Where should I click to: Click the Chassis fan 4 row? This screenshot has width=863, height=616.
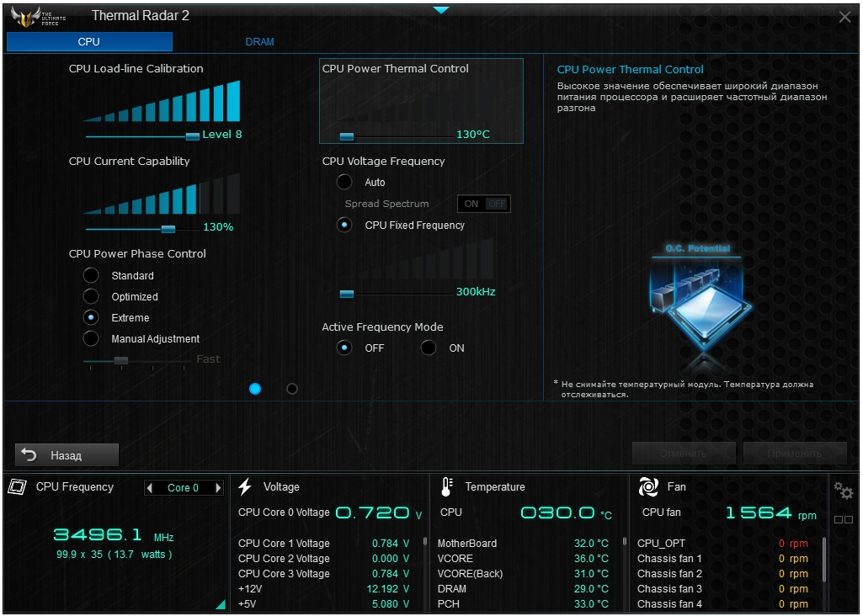(722, 604)
